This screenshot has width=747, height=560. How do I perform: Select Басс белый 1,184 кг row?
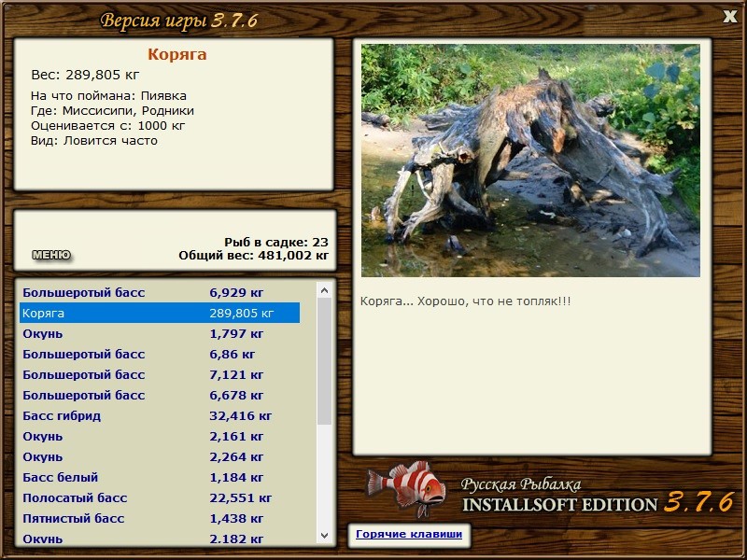click(160, 477)
